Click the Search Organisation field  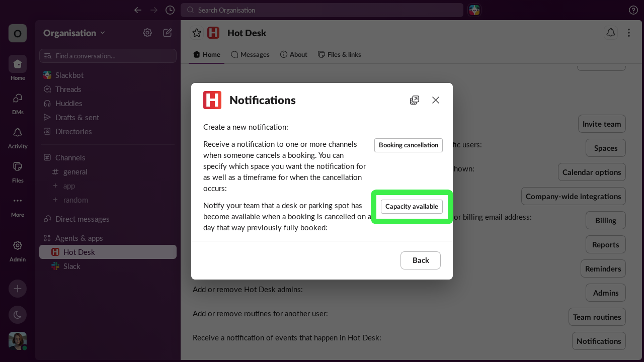point(322,10)
